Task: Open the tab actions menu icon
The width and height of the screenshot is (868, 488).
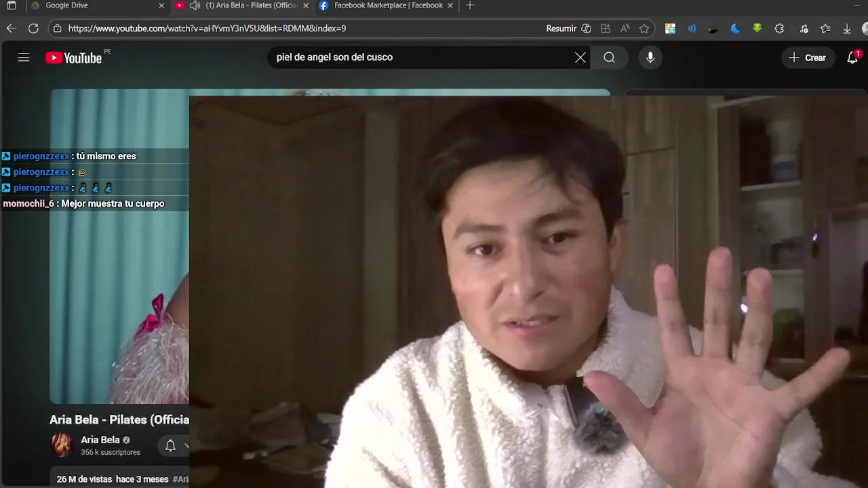Action: [x=12, y=5]
